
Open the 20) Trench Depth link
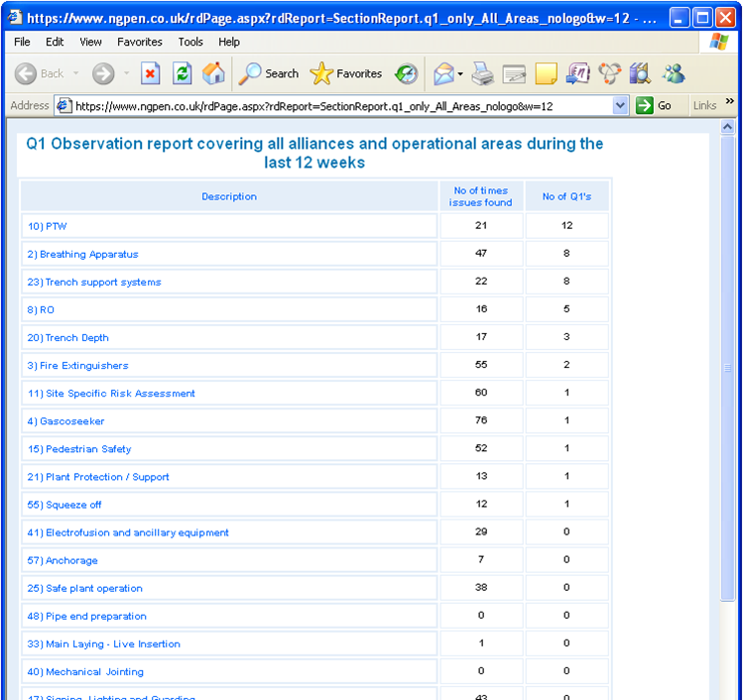tap(68, 338)
